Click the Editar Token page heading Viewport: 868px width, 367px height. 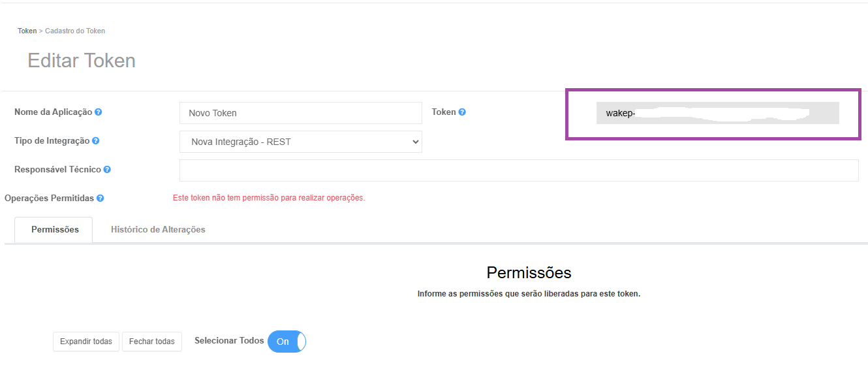[x=82, y=61]
